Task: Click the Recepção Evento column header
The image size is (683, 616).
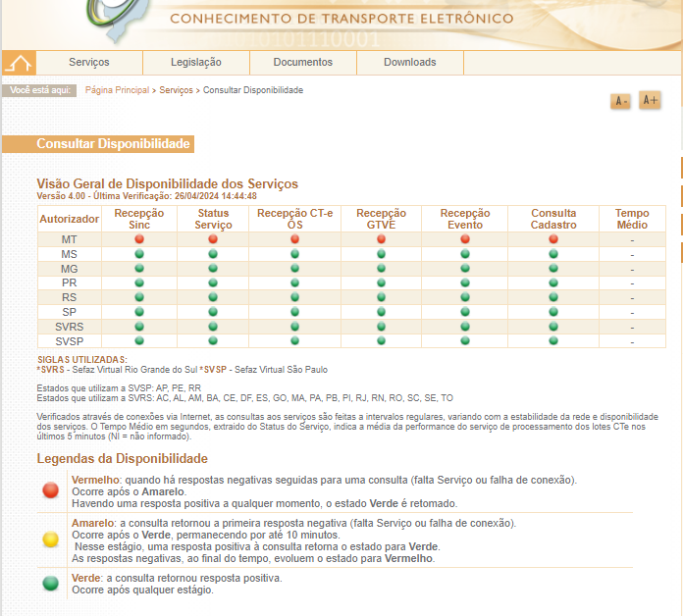Action: click(465, 219)
